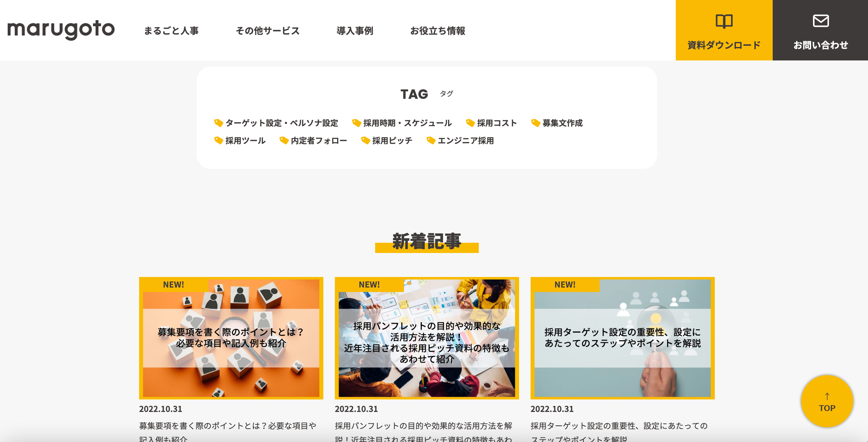The height and width of the screenshot is (442, 868).
Task: Click tag icon beside エンジニア採用
Action: [x=430, y=140]
